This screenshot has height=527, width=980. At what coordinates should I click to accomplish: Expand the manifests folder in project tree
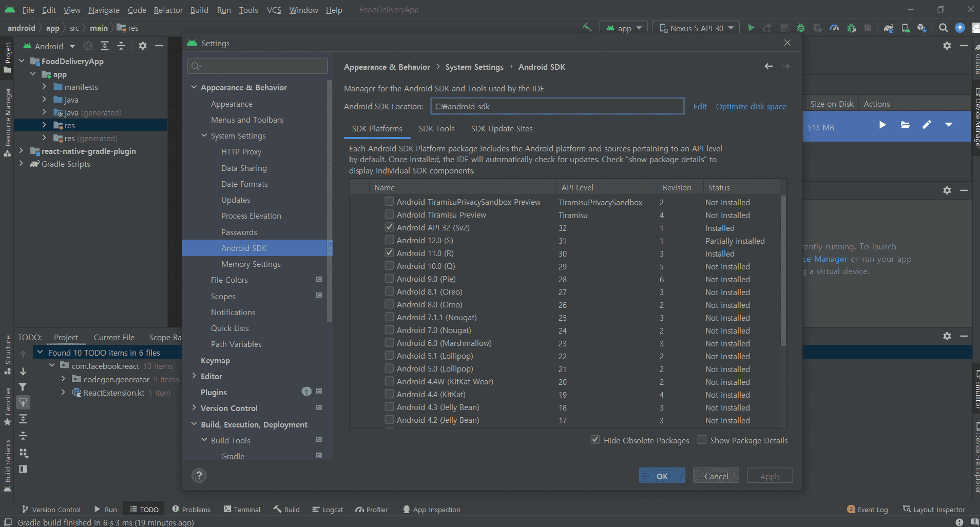coord(44,87)
